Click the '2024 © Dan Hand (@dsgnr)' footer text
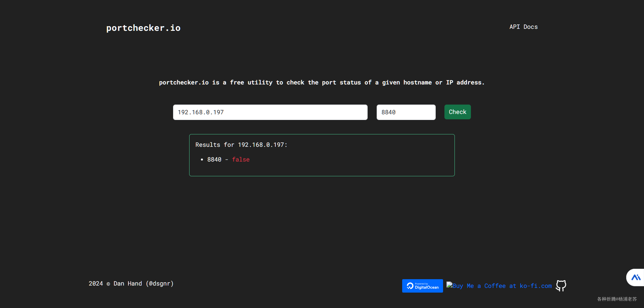644x308 pixels. point(131,284)
